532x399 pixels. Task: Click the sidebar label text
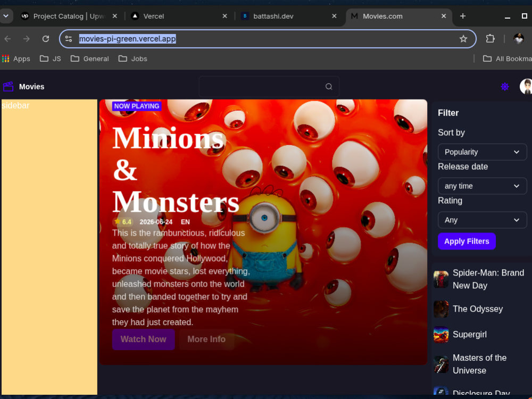pos(15,105)
